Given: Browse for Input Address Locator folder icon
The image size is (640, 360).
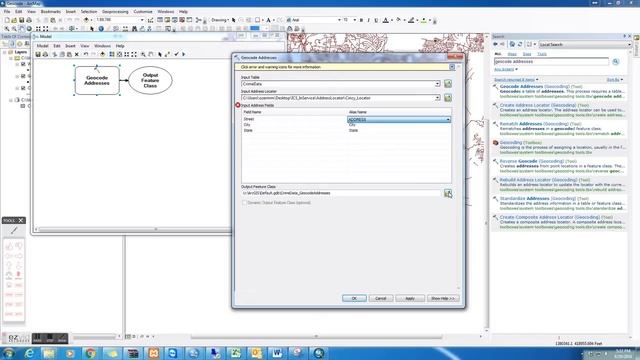Looking at the screenshot, I should click(x=448, y=98).
